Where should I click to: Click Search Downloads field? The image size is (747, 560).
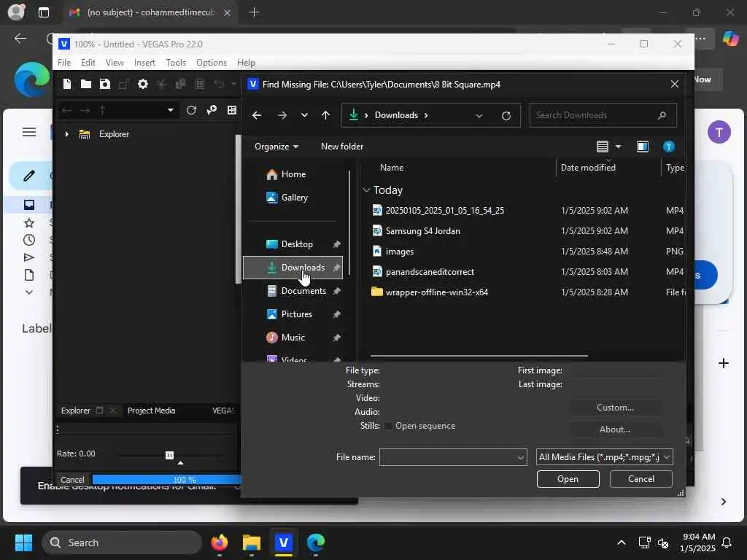point(603,115)
